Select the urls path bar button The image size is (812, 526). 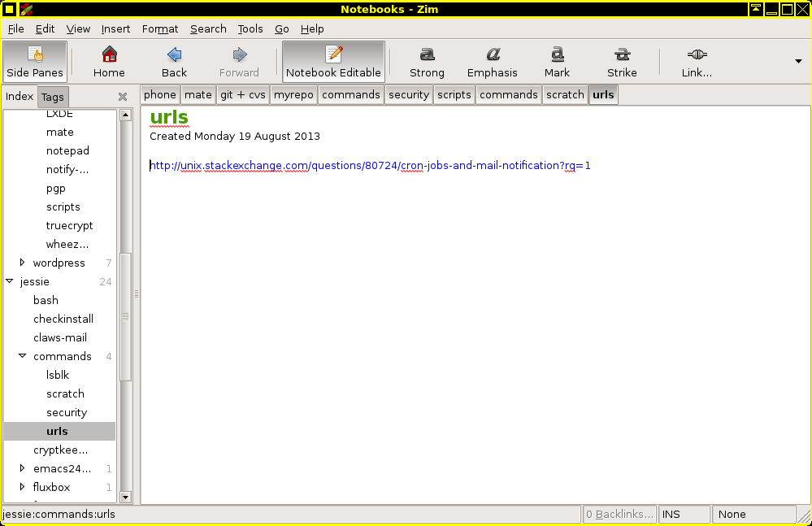[603, 95]
